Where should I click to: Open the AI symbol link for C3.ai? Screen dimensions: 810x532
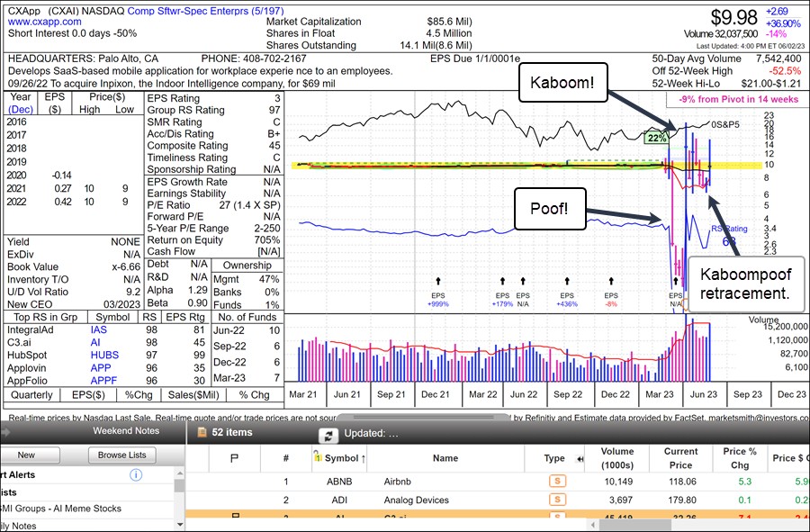pyautogui.click(x=95, y=342)
